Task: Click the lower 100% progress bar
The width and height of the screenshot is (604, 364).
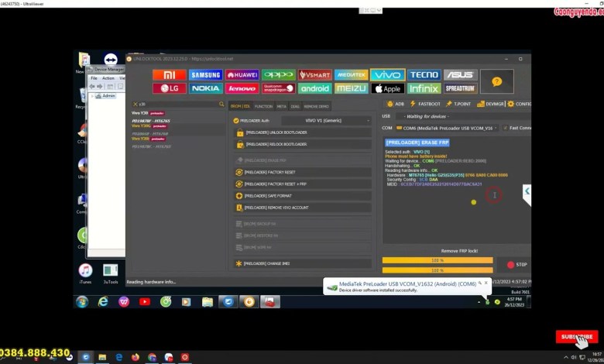Action: (438, 270)
